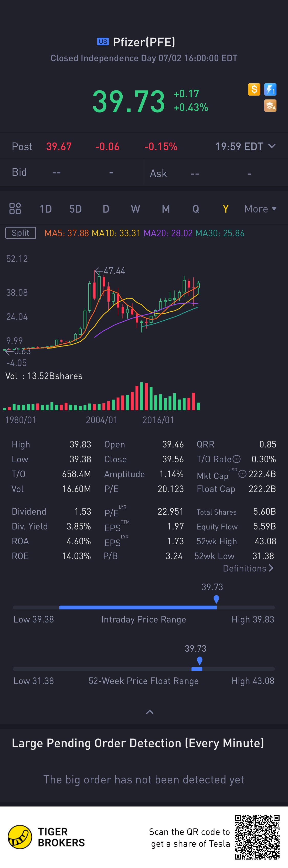Tap the ROE 14.03% value
288x868 pixels.
77,556
